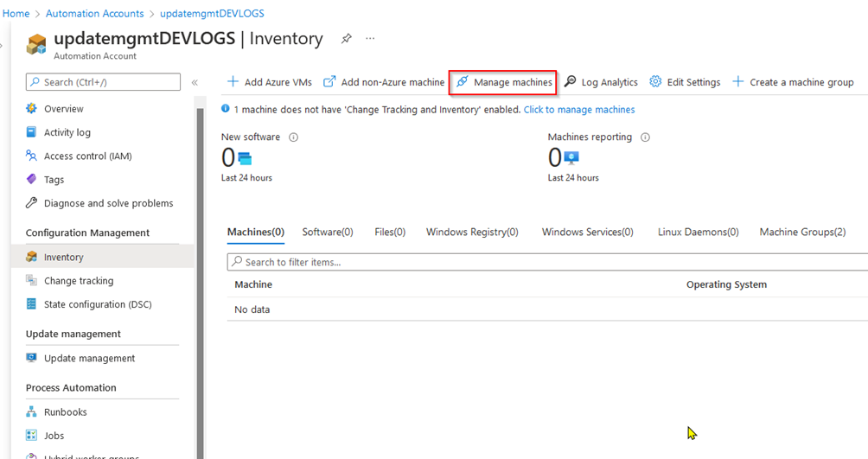Viewport: 868px width, 459px height.
Task: Collapse the sidebar with double chevron
Action: click(x=195, y=82)
